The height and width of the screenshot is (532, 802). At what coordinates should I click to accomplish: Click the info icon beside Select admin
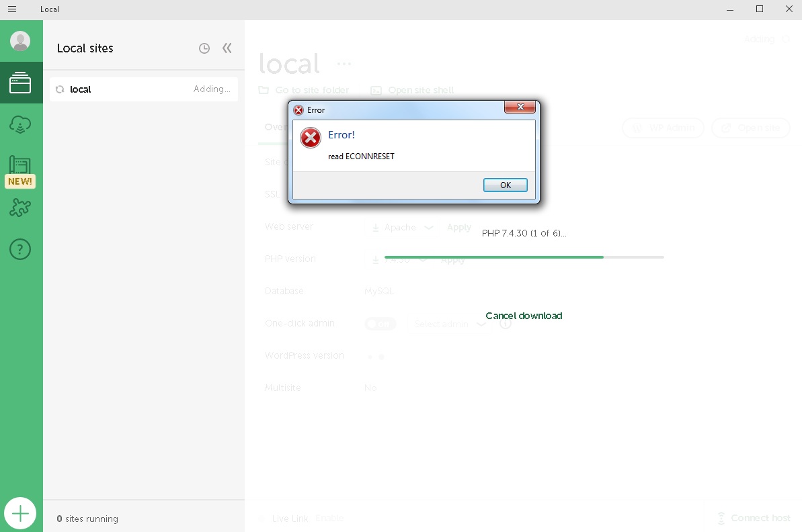pos(506,324)
